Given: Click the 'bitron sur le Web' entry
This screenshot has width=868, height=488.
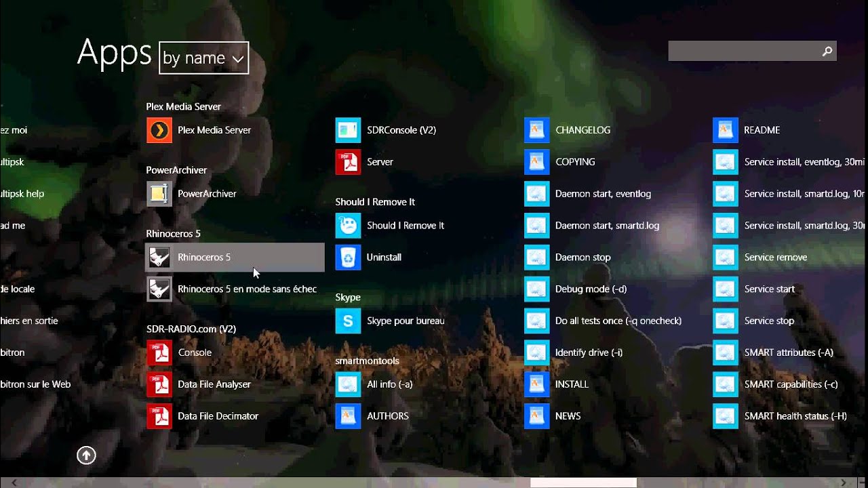Looking at the screenshot, I should pyautogui.click(x=35, y=384).
